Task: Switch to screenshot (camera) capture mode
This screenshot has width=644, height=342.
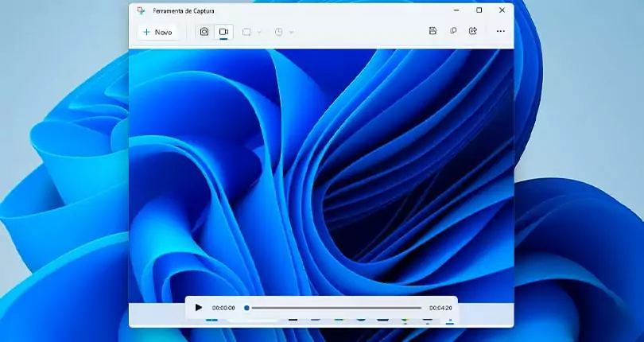Action: coord(204,32)
